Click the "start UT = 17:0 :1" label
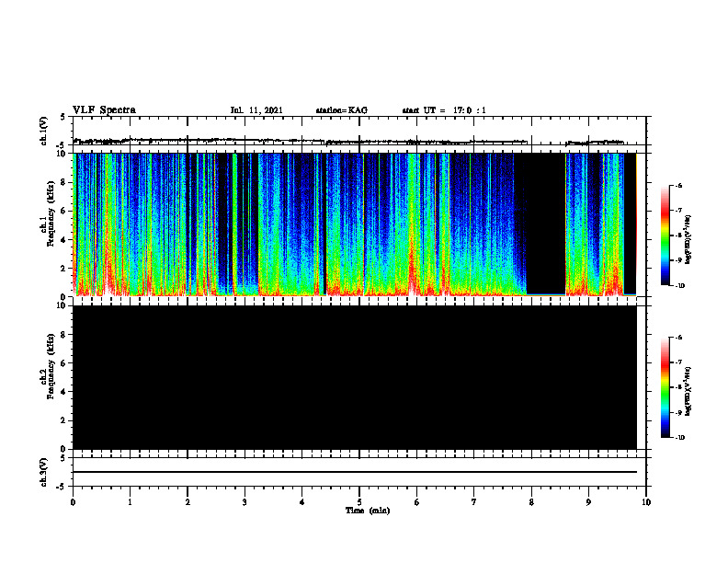 pyautogui.click(x=444, y=110)
